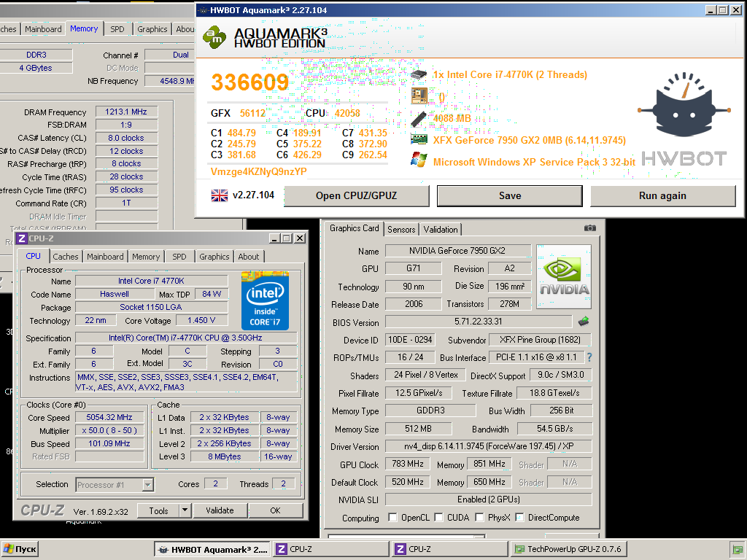
Task: Open the Graphics tab in front CPU-Z
Action: [214, 257]
